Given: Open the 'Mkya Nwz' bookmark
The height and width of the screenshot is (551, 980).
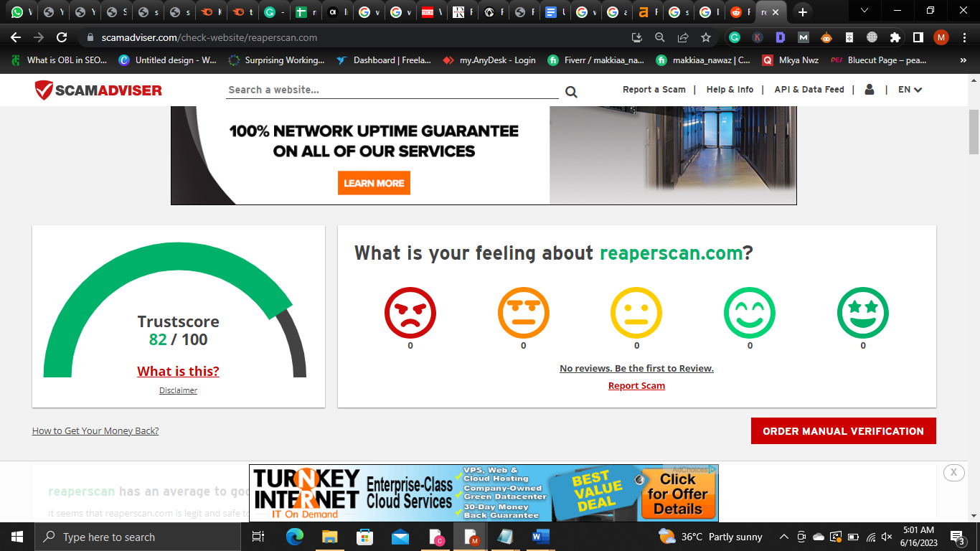Looking at the screenshot, I should (x=791, y=60).
